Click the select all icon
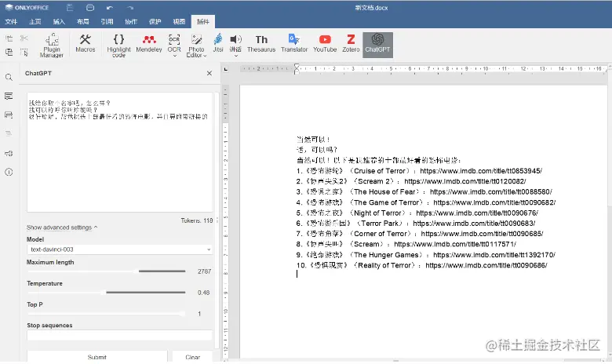This screenshot has height=364, width=612. [24, 52]
